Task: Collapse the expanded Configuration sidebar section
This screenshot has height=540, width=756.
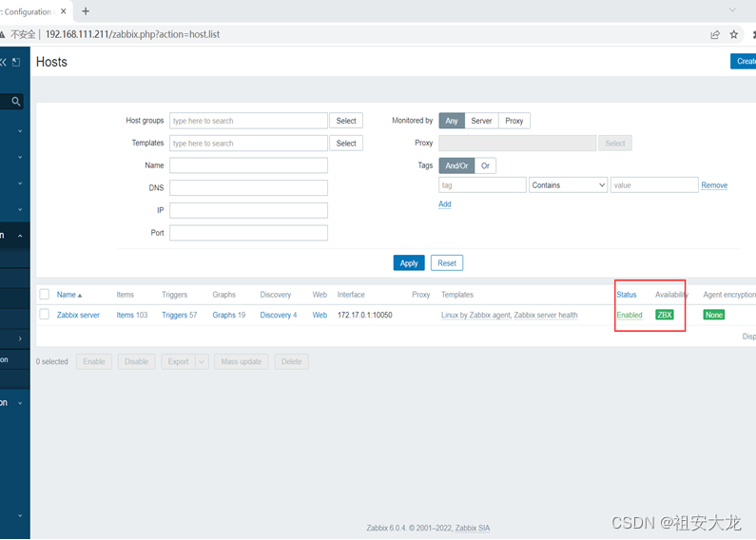Action: click(20, 236)
